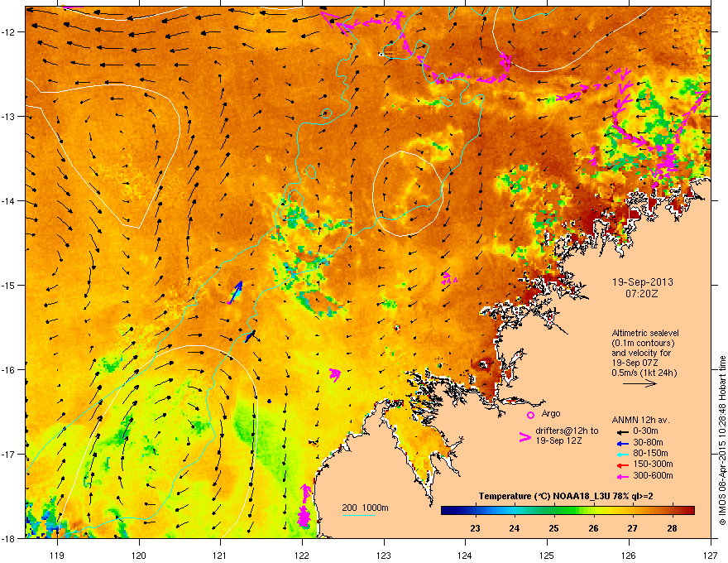Click the '0-30m' depth label
This screenshot has height=563, width=728.
point(645,431)
